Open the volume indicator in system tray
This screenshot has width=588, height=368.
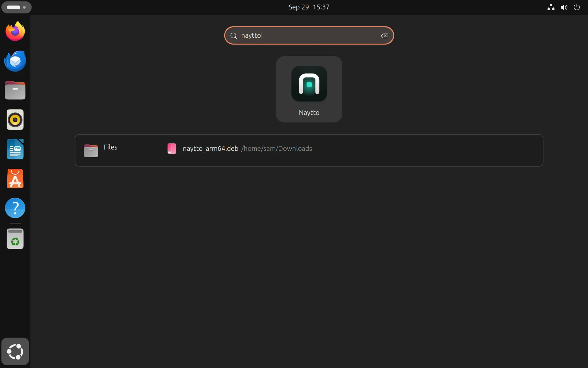coord(564,7)
